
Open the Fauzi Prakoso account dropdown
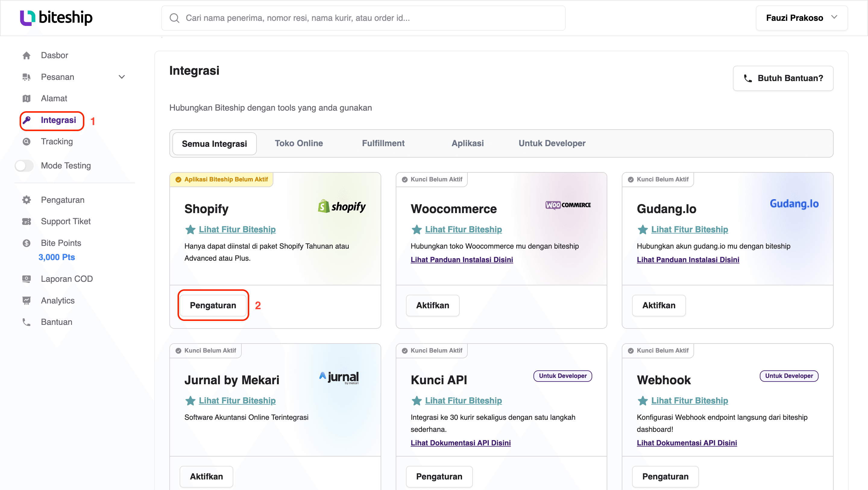802,18
